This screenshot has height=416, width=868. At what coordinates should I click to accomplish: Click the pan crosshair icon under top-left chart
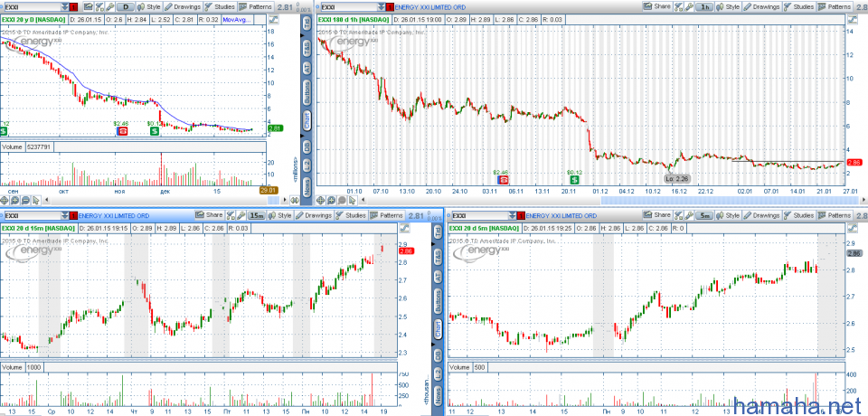pyautogui.click(x=4, y=201)
